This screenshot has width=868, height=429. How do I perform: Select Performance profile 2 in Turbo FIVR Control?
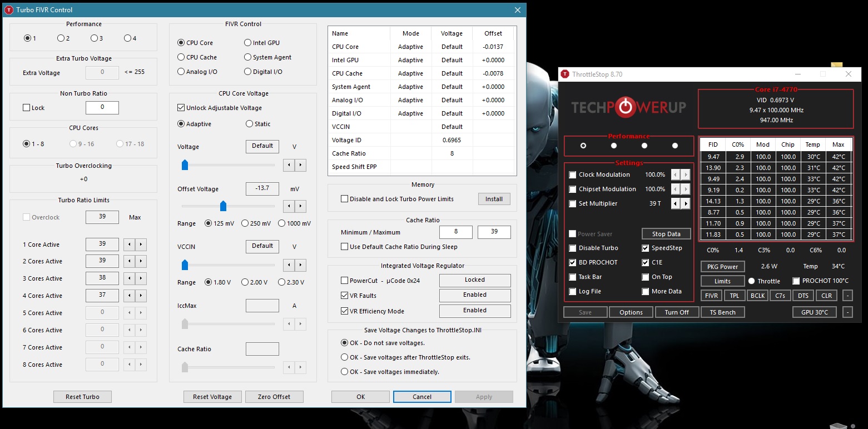pyautogui.click(x=61, y=38)
